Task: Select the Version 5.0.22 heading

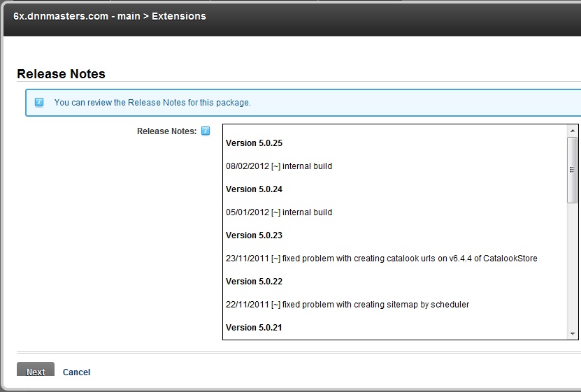Action: [x=254, y=282]
